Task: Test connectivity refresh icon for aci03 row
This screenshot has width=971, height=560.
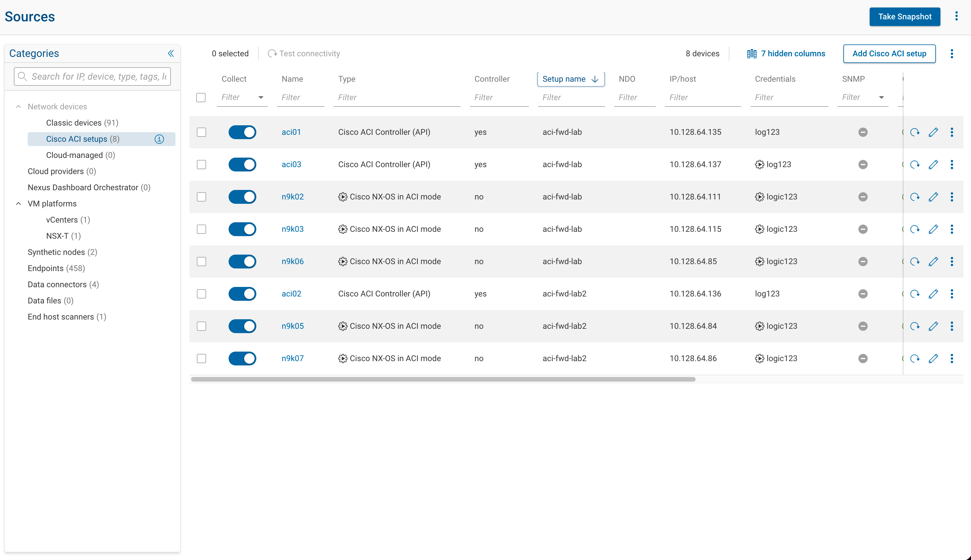Action: pos(915,165)
